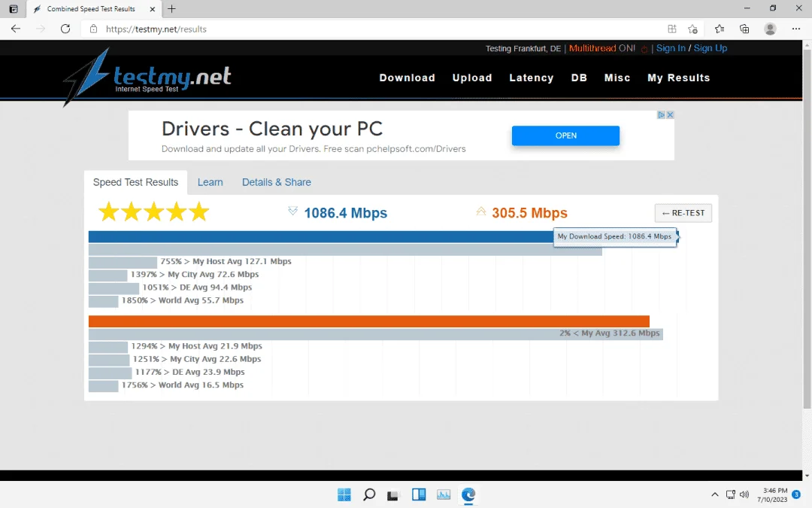
Task: Select the Speed Test Results tab
Action: (135, 182)
